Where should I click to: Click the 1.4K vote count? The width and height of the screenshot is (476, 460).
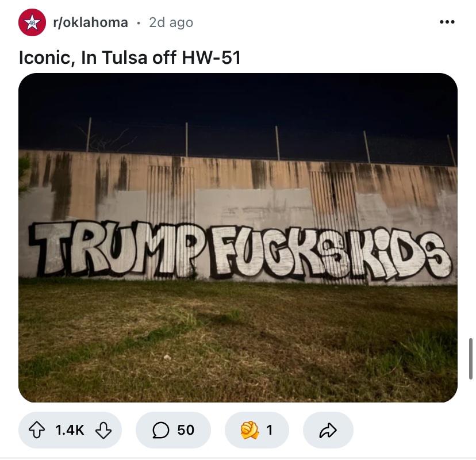70,430
